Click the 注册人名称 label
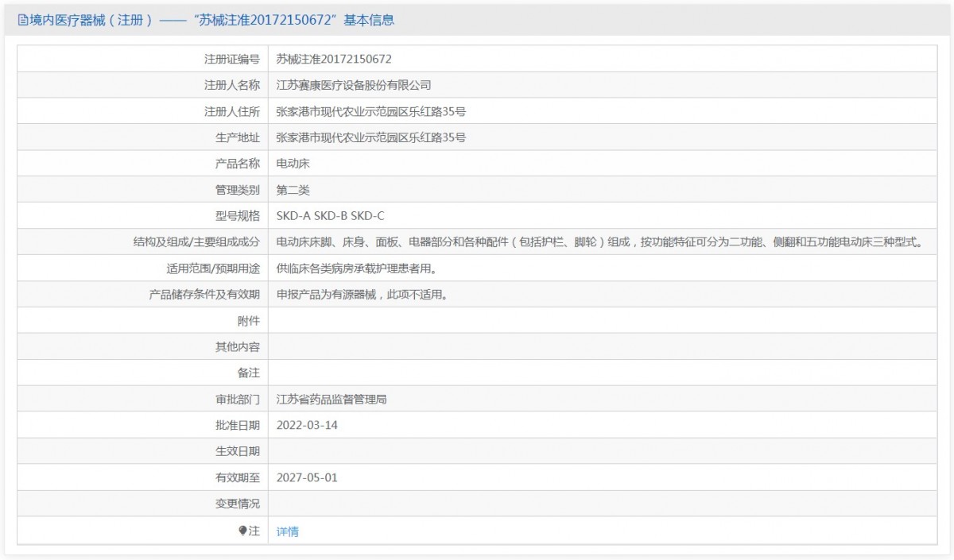The width and height of the screenshot is (954, 560). pos(232,85)
